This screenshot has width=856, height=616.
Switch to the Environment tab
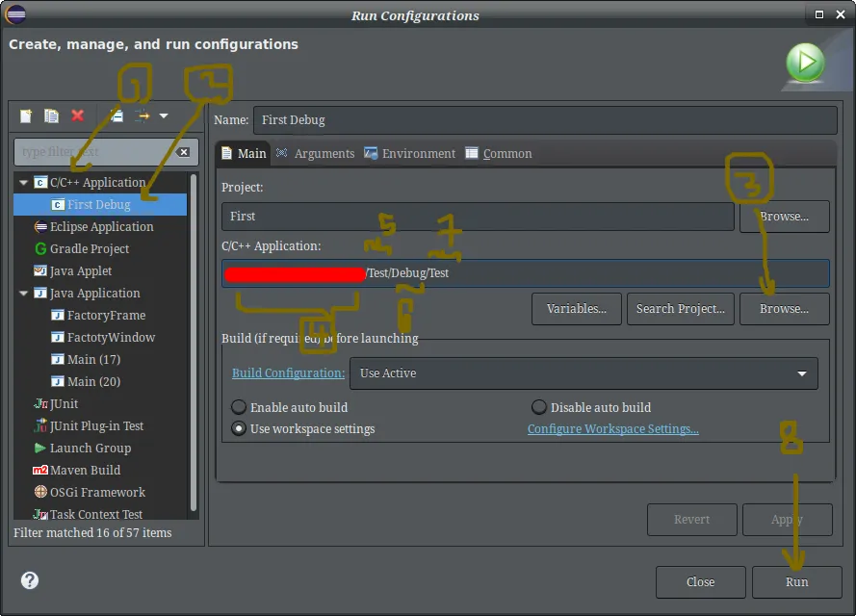(410, 154)
